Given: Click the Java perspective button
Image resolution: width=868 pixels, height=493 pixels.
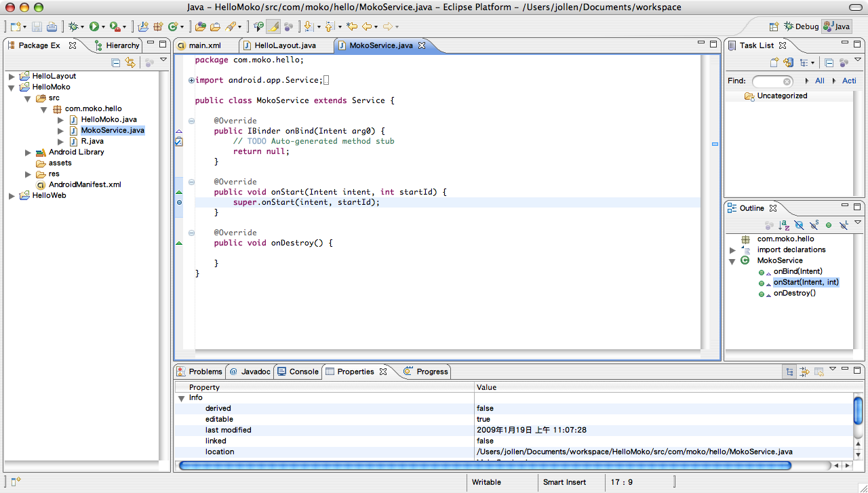Looking at the screenshot, I should [836, 26].
